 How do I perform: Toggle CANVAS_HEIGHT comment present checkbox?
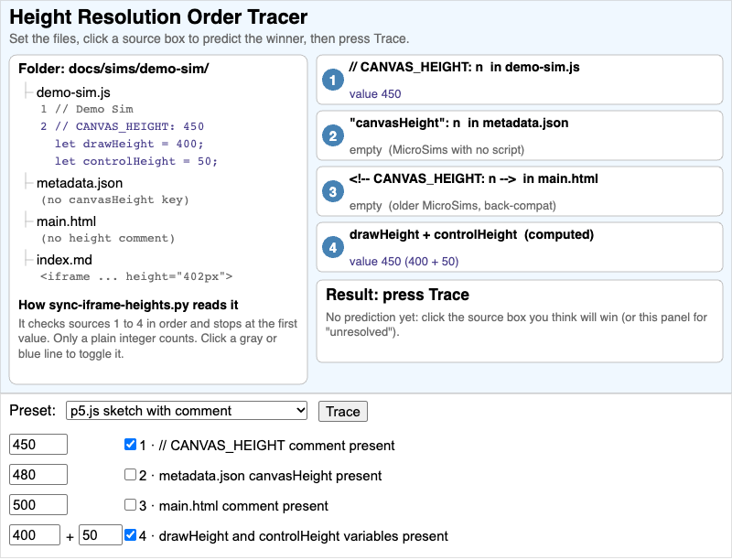click(130, 445)
